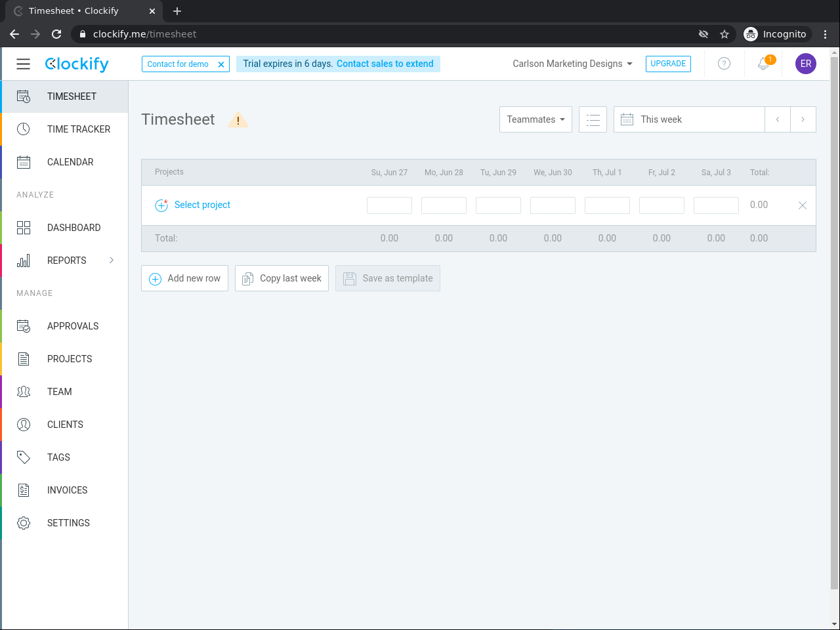The image size is (840, 630).
Task: Open the This week date picker
Action: tap(689, 119)
